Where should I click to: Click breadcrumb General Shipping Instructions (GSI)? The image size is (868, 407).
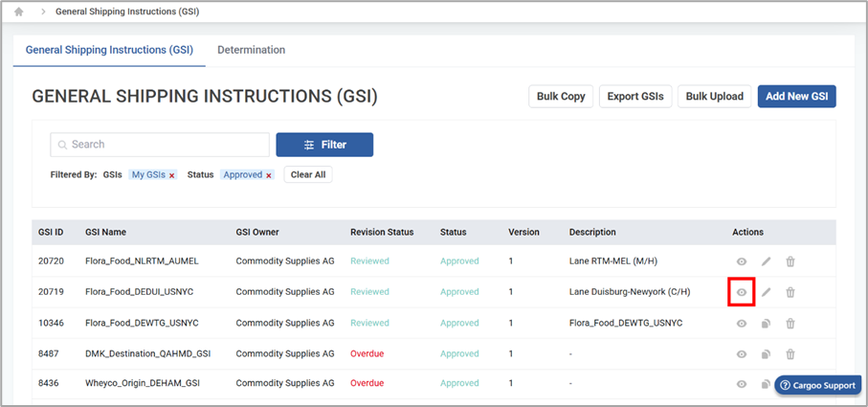click(x=126, y=11)
